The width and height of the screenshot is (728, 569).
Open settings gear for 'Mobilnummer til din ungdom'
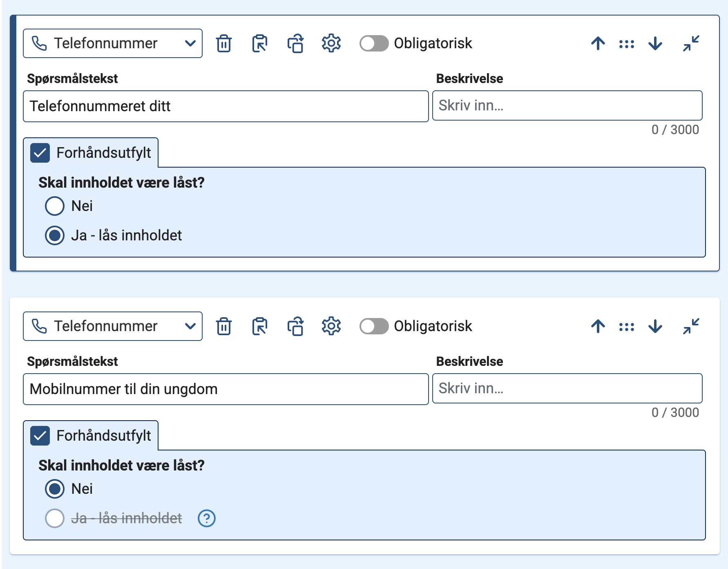[x=331, y=326]
